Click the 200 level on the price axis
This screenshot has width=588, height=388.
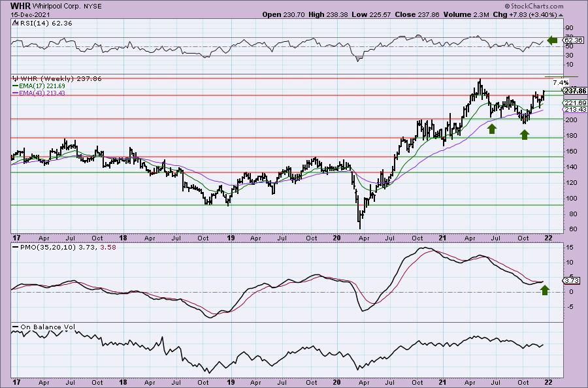[571, 120]
